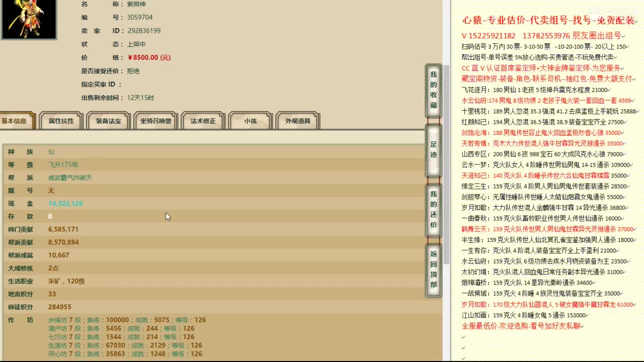The width and height of the screenshot is (644, 362).
Task: Open 我的收藏 from the side panel
Action: point(433,89)
